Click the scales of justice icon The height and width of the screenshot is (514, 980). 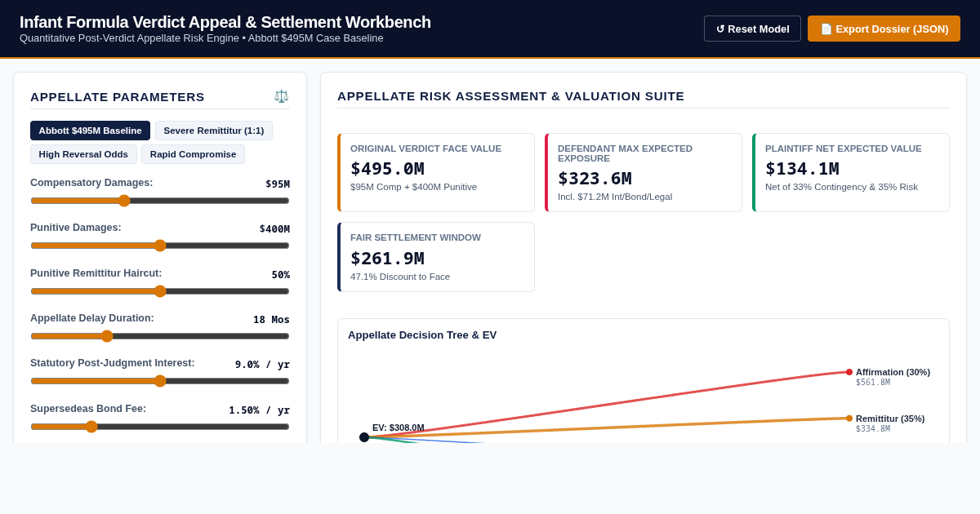281,96
